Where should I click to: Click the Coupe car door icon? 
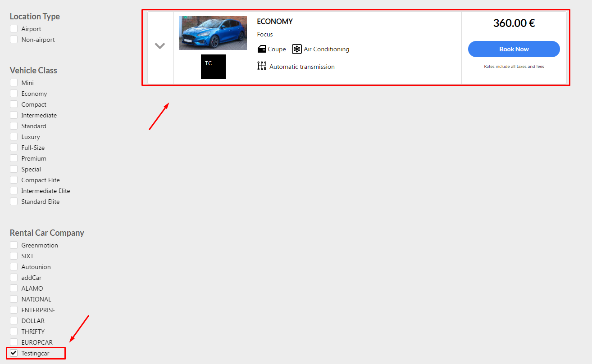pyautogui.click(x=262, y=49)
